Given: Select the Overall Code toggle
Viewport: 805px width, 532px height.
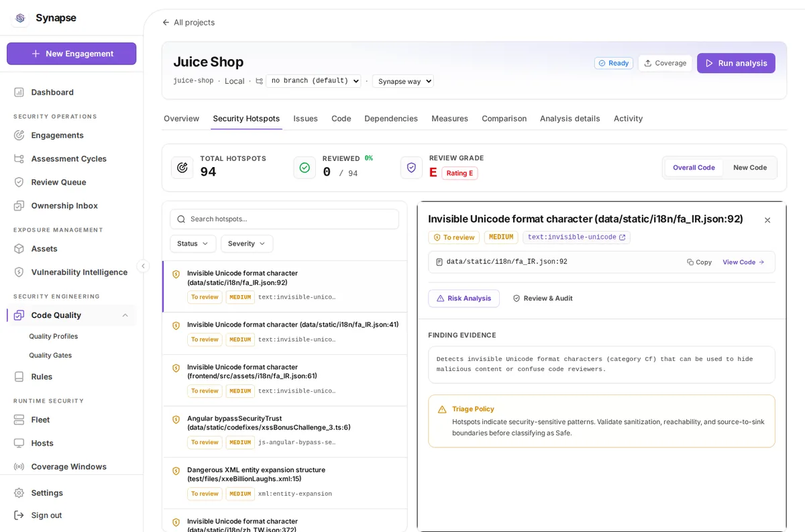Looking at the screenshot, I should (694, 168).
